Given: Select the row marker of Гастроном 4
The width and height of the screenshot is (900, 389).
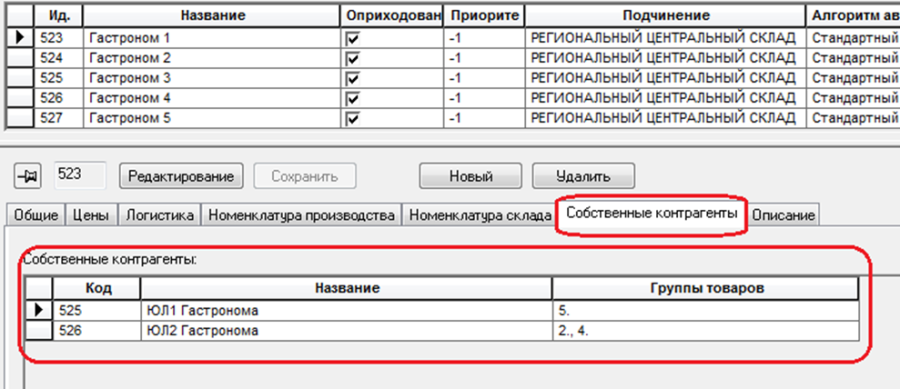Looking at the screenshot, I should (x=20, y=99).
